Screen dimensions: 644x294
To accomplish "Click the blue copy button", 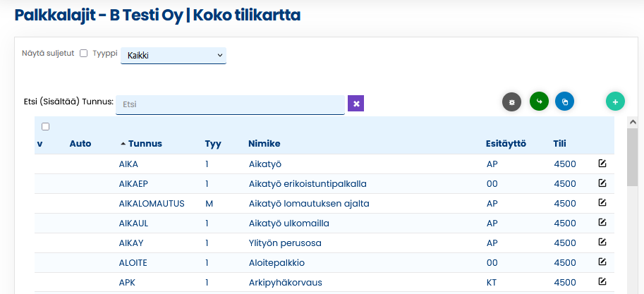I will click(564, 102).
